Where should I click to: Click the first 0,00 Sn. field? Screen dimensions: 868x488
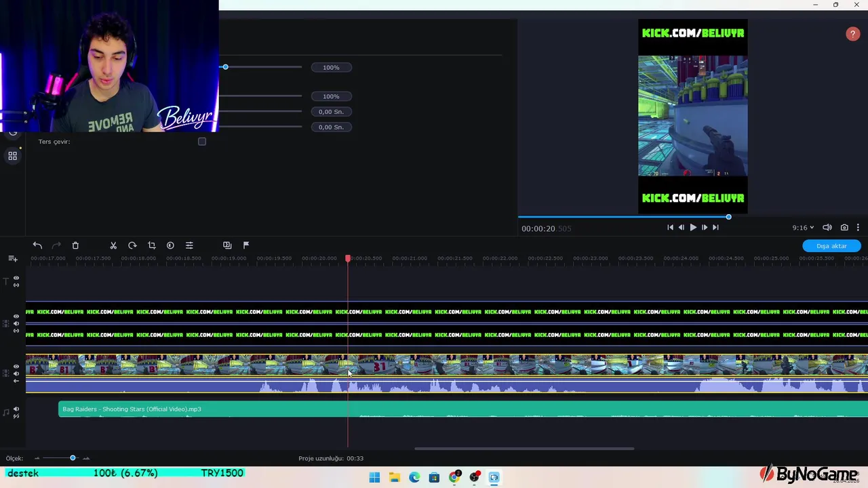[331, 112]
